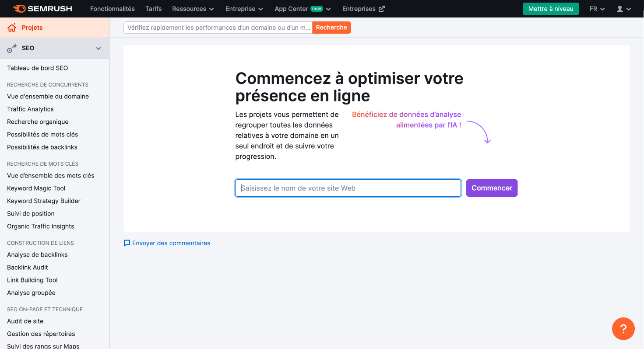644x355 pixels.
Task: Open Possibilités de backlinks
Action: pos(42,147)
